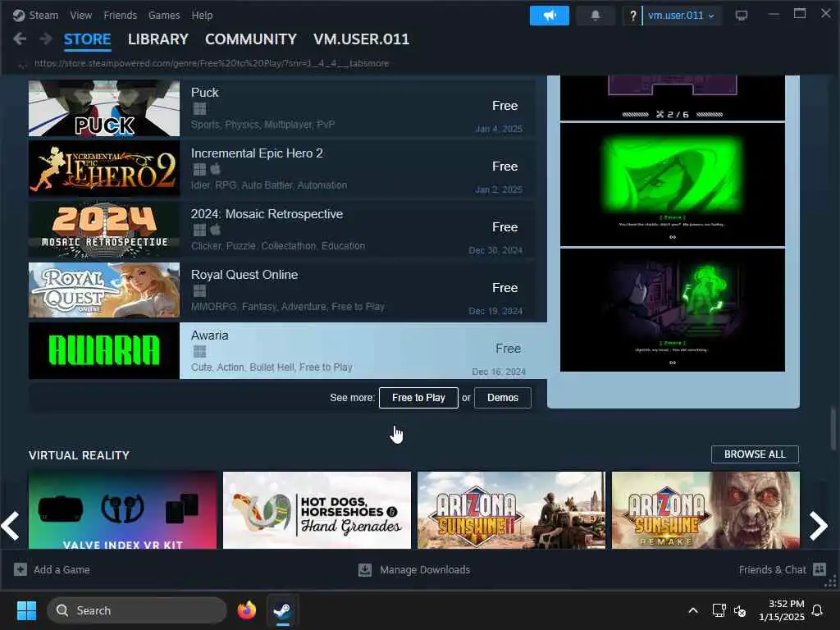Click the store page vertical scrollbar
The width and height of the screenshot is (840, 630).
point(833,428)
